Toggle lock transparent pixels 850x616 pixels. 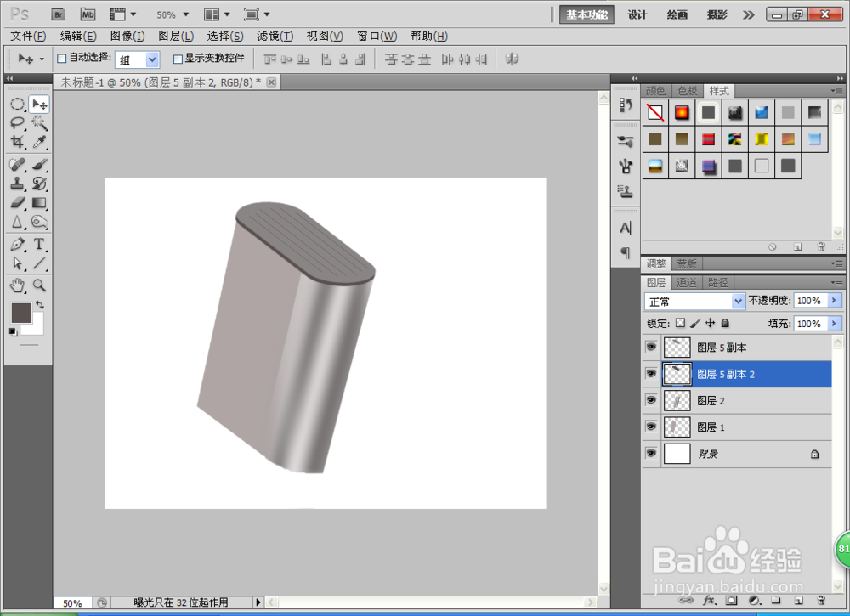point(680,323)
